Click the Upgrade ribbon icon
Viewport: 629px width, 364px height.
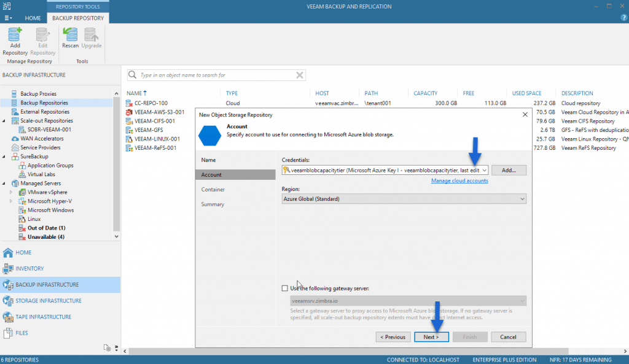click(92, 38)
